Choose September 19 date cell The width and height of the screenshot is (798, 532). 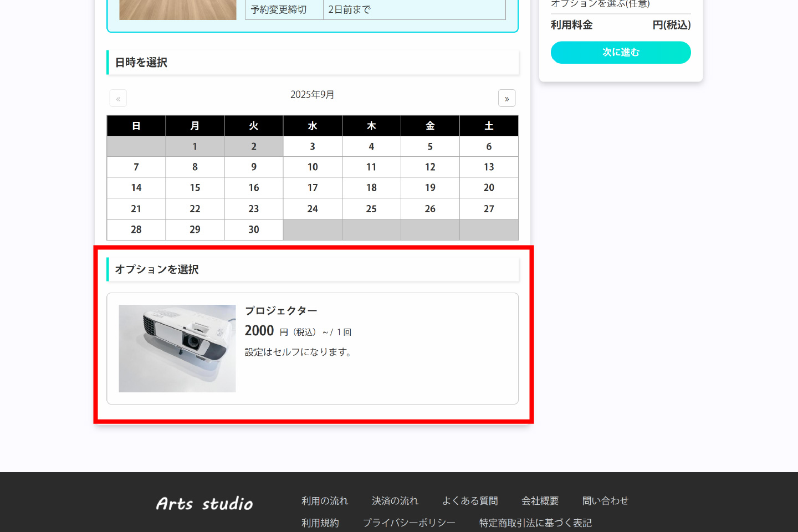tap(430, 188)
